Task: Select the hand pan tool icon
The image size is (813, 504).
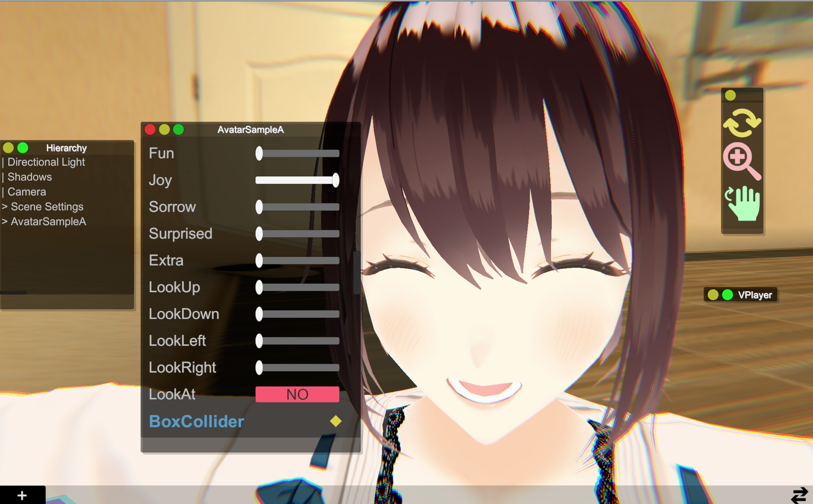Action: [742, 203]
